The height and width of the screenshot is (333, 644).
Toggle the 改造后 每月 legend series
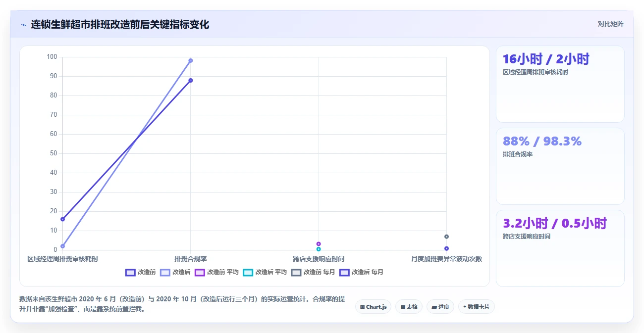point(361,272)
